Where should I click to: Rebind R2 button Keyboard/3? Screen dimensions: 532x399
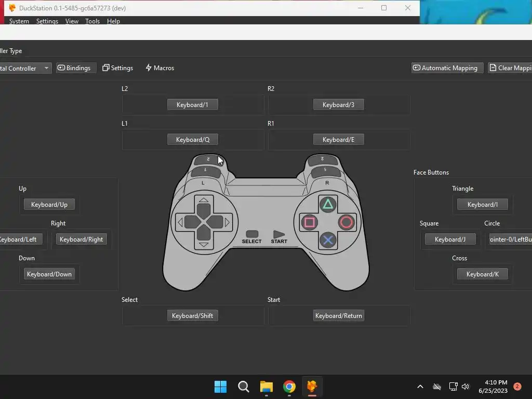(338, 105)
